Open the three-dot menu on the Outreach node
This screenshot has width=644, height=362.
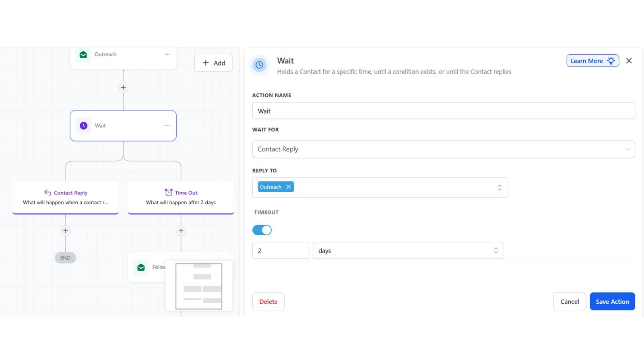(x=167, y=54)
